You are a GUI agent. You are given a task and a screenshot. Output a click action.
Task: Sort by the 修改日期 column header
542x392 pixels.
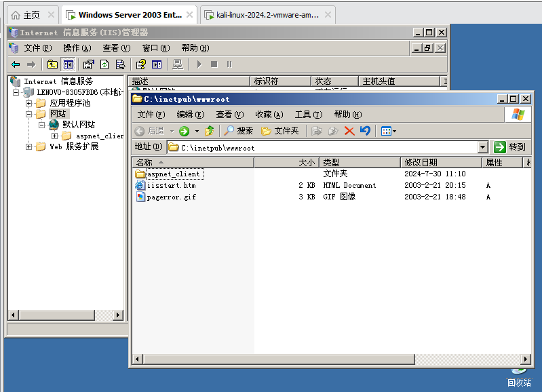coord(442,163)
